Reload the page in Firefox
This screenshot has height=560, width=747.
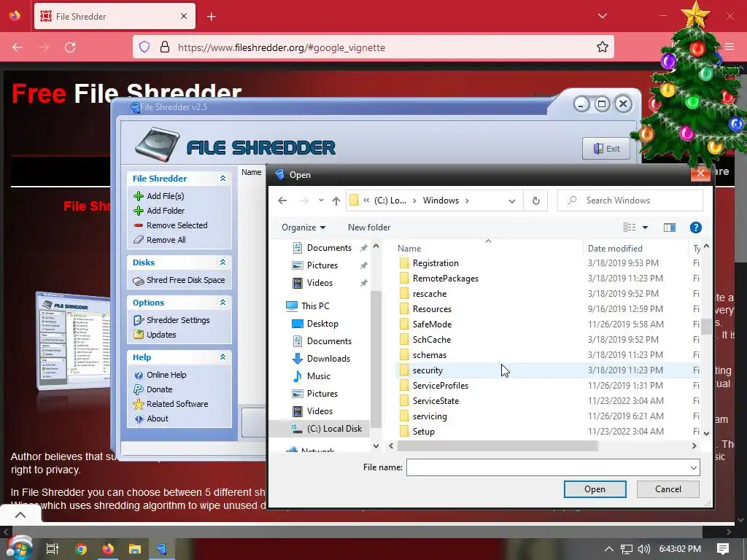70,47
